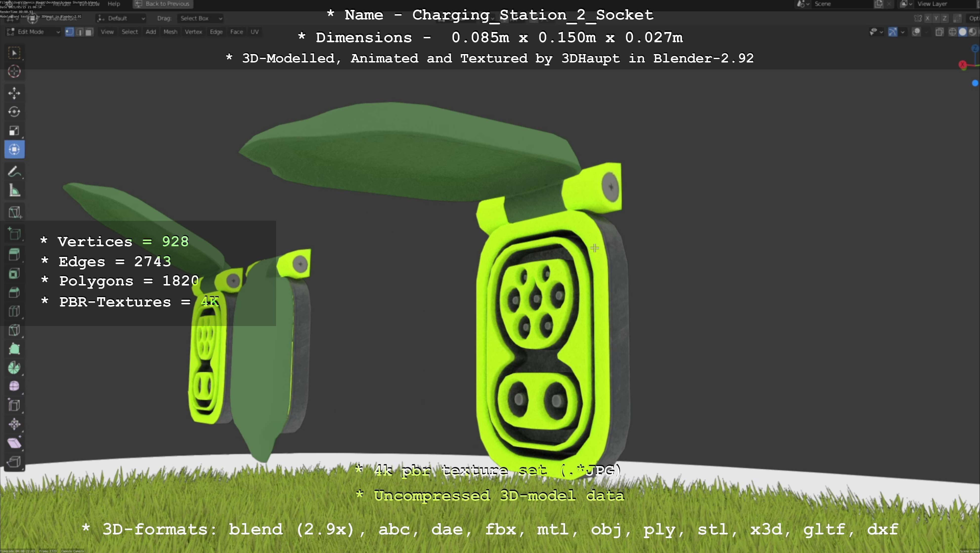Choose the Poly Build tool
Image resolution: width=980 pixels, height=553 pixels.
pyautogui.click(x=14, y=348)
